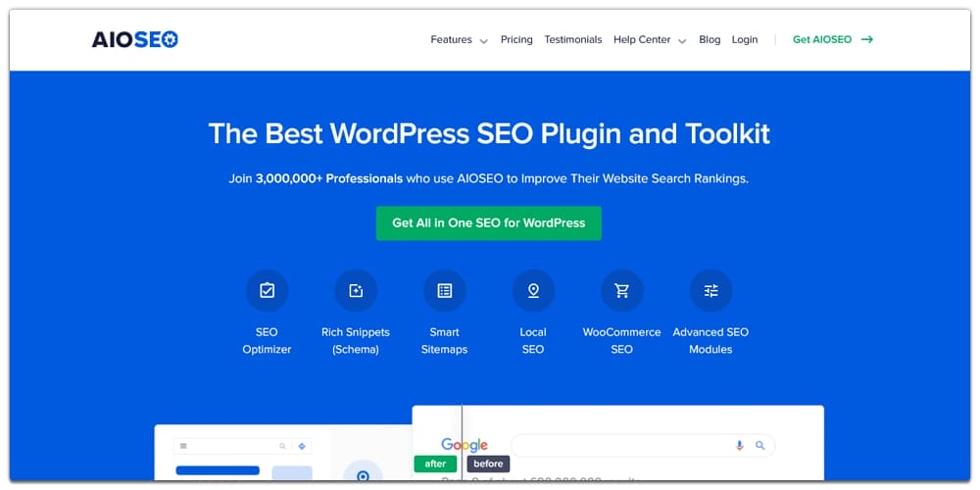The image size is (980, 490).
Task: Click the Get AIOSEO link
Action: click(822, 39)
